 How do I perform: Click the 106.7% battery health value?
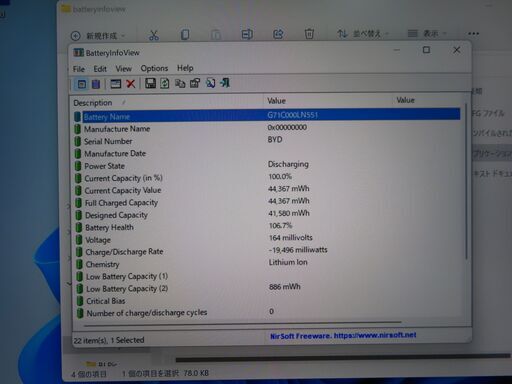(x=280, y=226)
